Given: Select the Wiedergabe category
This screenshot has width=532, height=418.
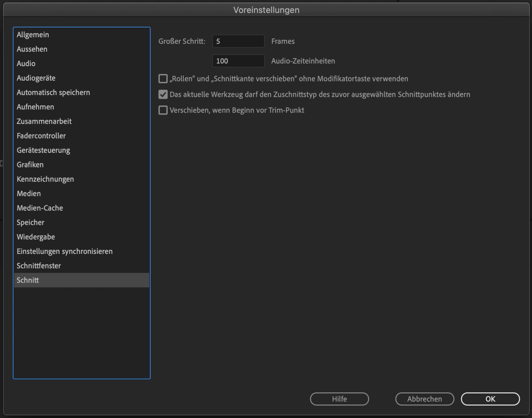Looking at the screenshot, I should click(36, 237).
